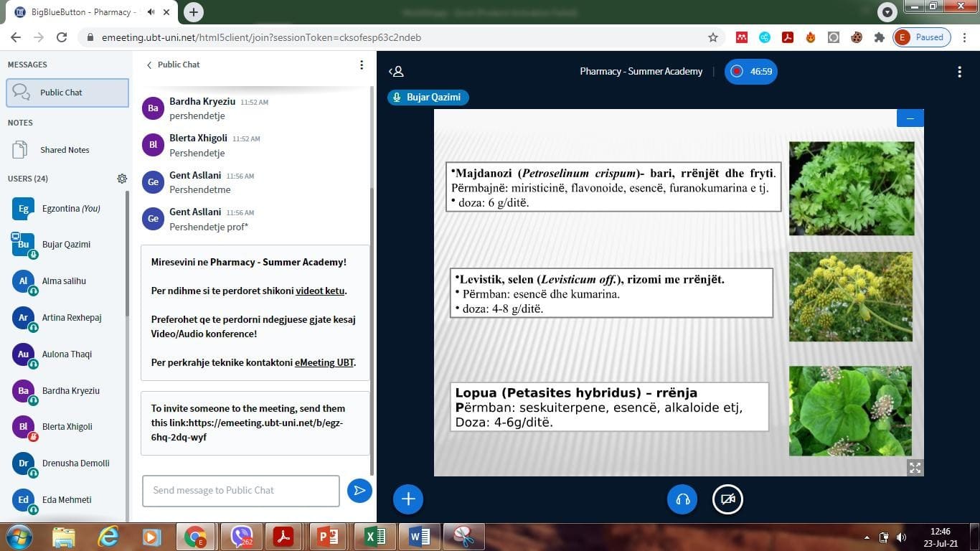
Task: Toggle the user list panel icon
Action: tap(396, 72)
